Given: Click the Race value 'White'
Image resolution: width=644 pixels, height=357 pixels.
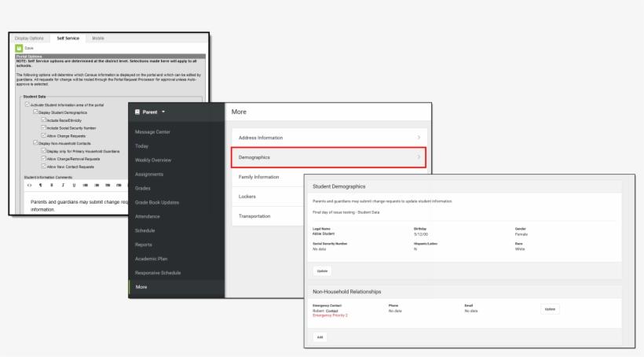Looking at the screenshot, I should tap(520, 249).
